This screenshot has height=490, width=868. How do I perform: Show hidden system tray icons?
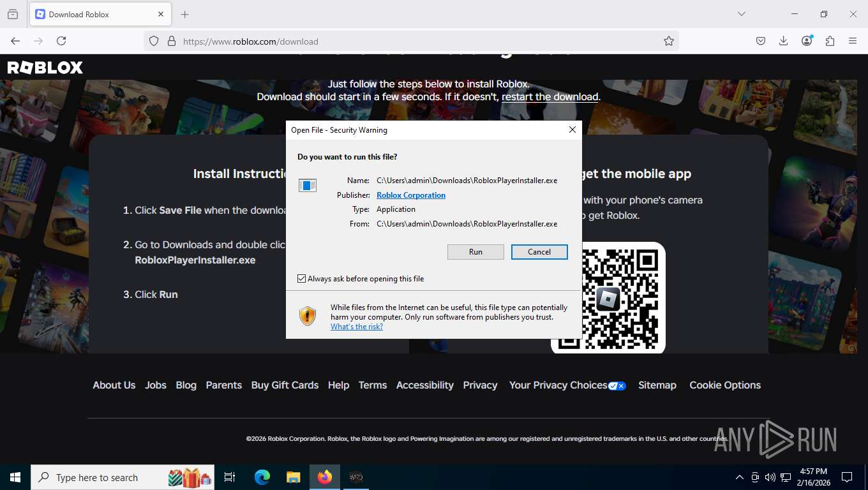pos(740,477)
